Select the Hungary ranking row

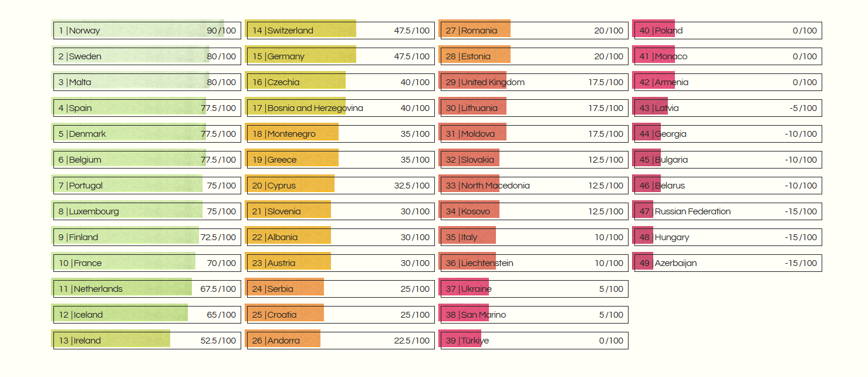pyautogui.click(x=728, y=237)
